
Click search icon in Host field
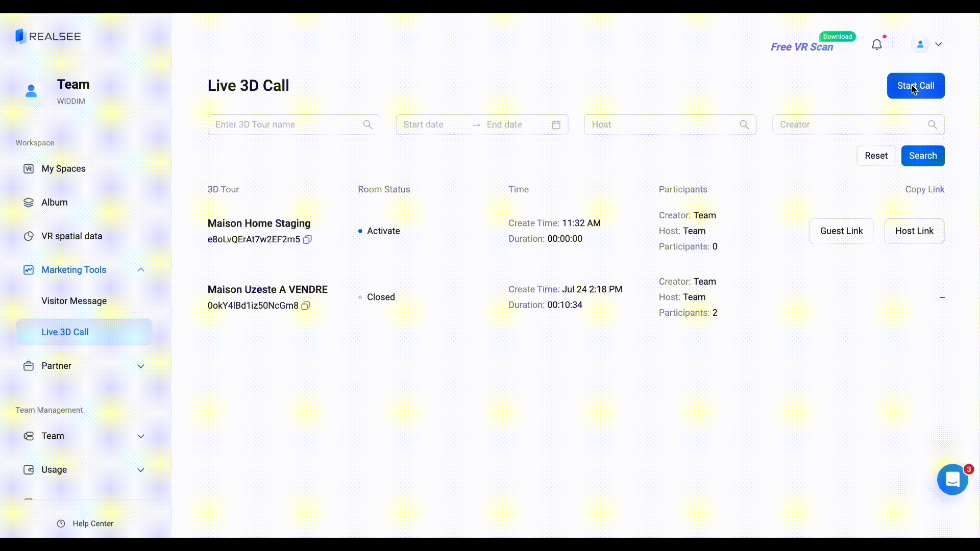coord(744,124)
